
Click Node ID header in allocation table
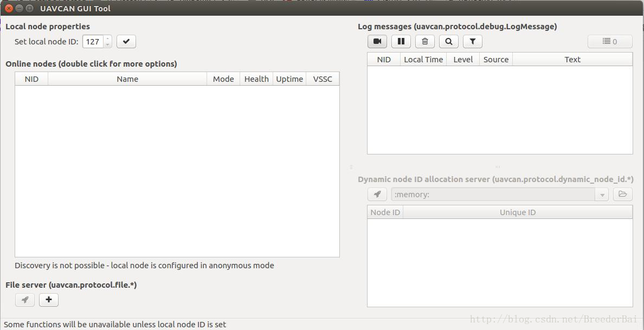tap(385, 212)
